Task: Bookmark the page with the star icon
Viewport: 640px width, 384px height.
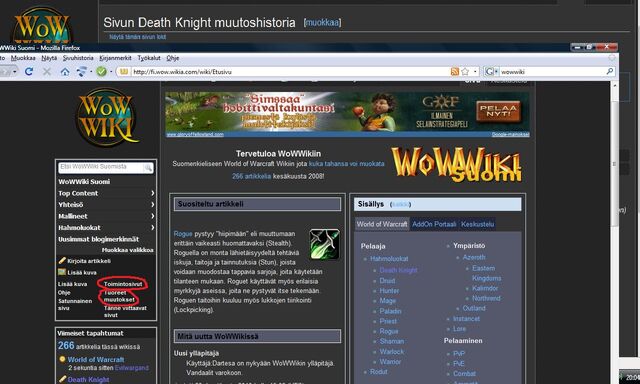Action: (x=464, y=71)
